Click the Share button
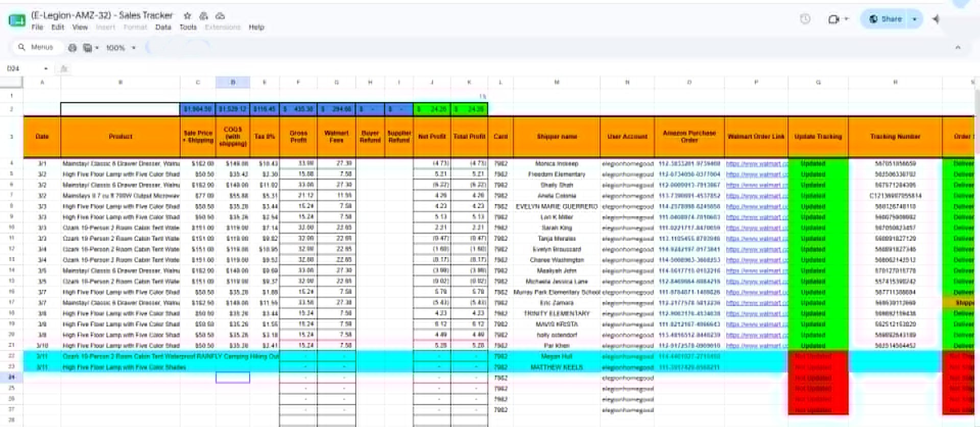 (x=886, y=19)
